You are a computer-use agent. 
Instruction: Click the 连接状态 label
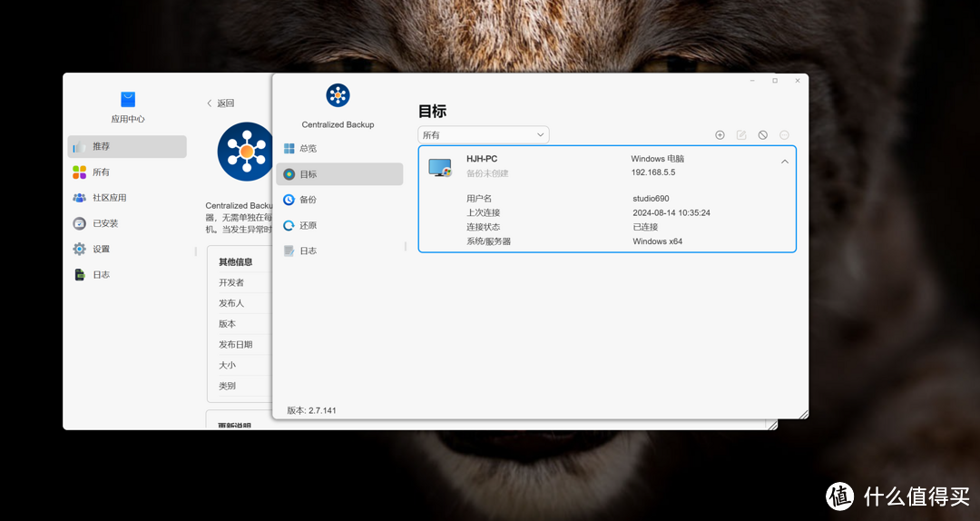click(483, 227)
